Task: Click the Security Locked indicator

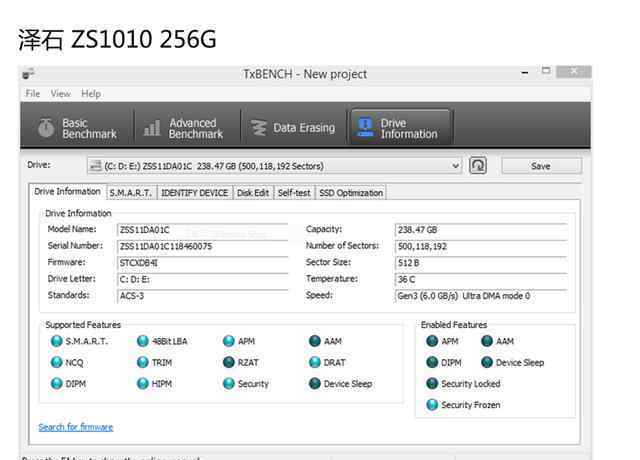Action: click(432, 383)
